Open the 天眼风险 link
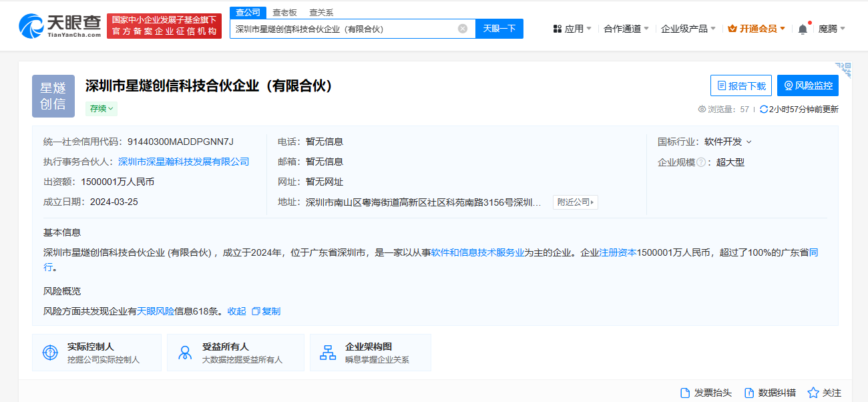 tap(156, 311)
